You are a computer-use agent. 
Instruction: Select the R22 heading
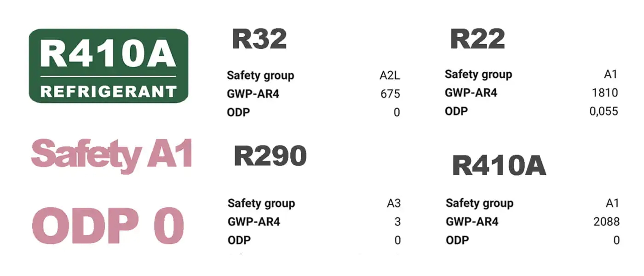[477, 39]
